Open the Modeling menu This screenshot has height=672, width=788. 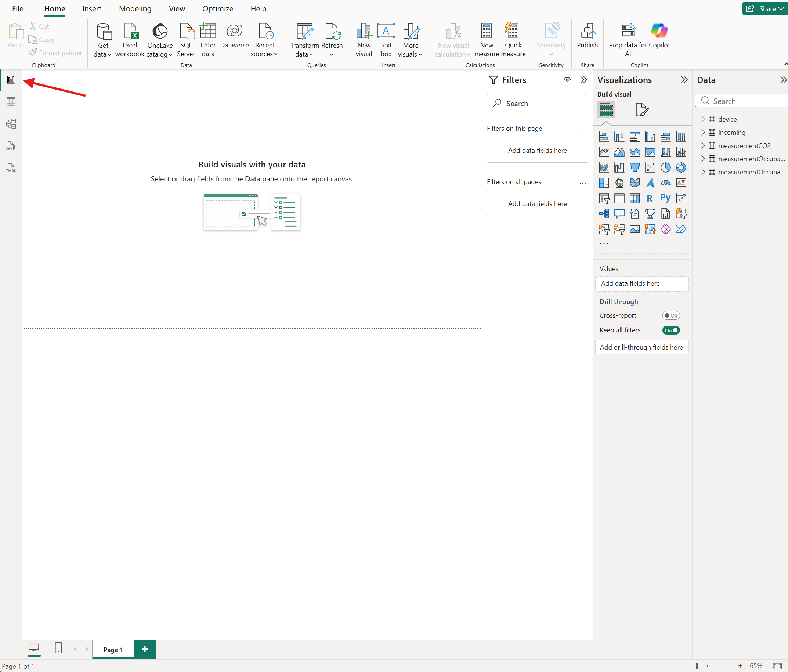pos(135,8)
